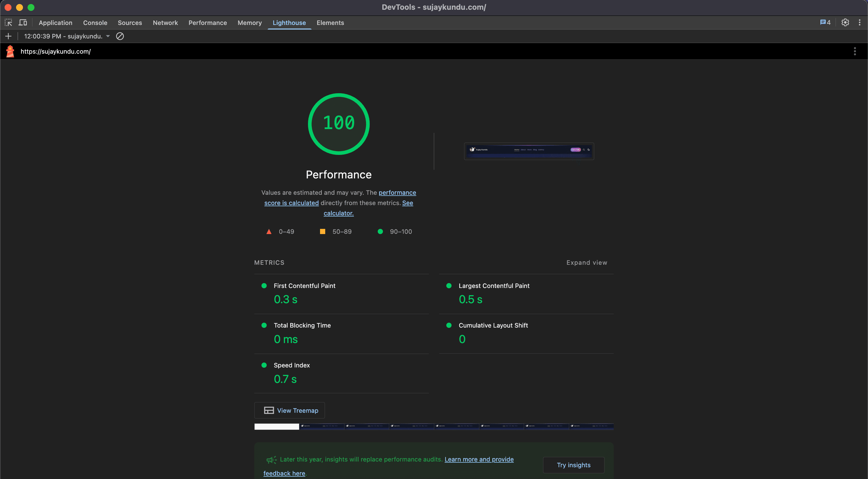This screenshot has width=868, height=479.
Task: Toggle the device toolbar icon
Action: tap(23, 23)
